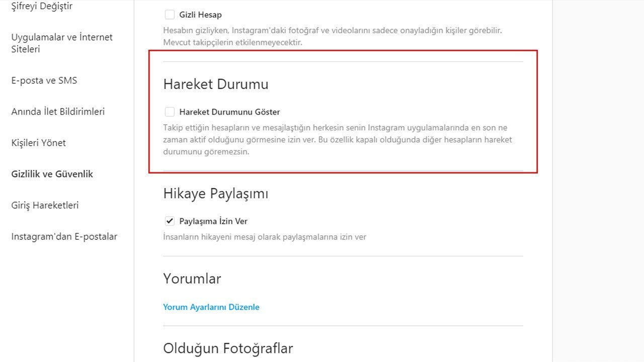644x362 pixels.
Task: Navigate to Kişileri Yönet
Action: (x=39, y=143)
